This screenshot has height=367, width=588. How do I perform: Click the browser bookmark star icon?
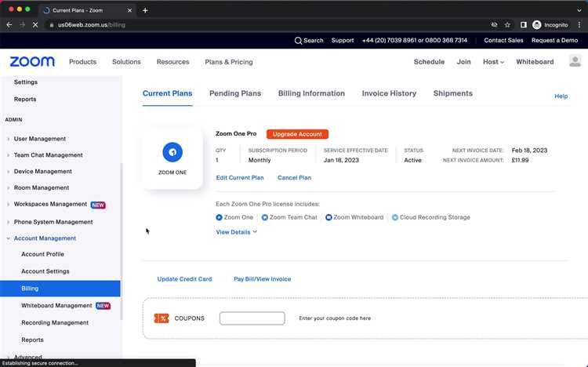point(508,25)
